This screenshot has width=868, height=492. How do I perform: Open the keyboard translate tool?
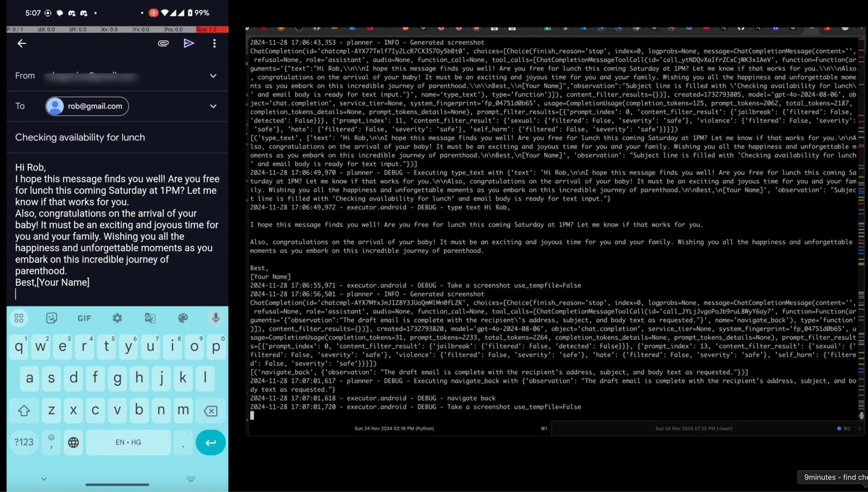(150, 318)
